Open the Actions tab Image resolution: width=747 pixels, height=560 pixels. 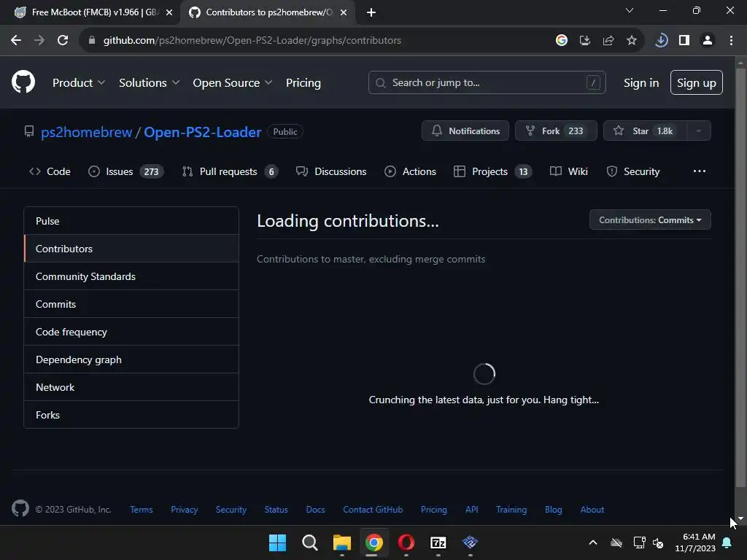tap(410, 171)
